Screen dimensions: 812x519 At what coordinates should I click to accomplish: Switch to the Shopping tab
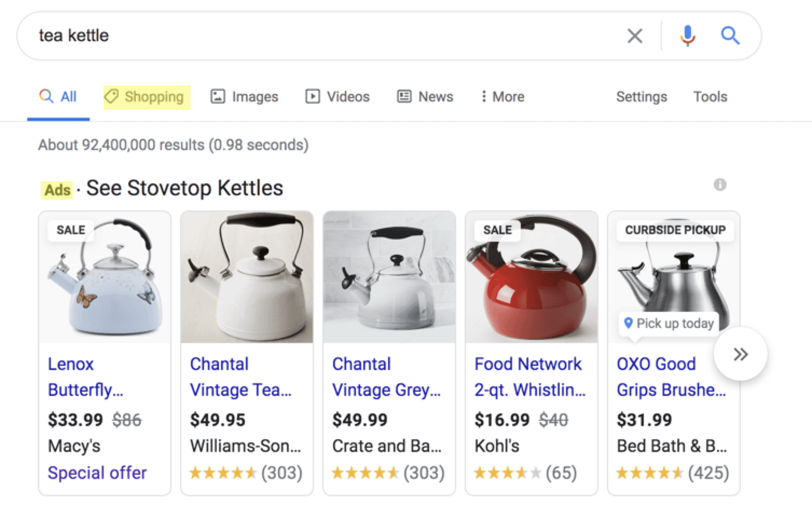click(x=145, y=96)
